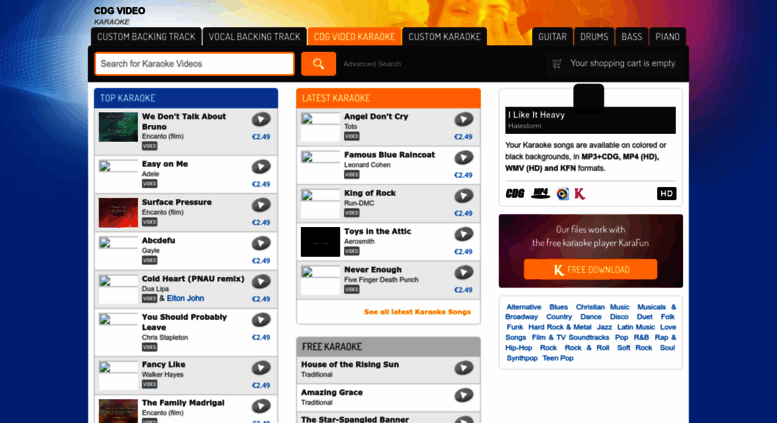
Task: Browse the Film & TV Soundtracks genre
Action: [x=570, y=338]
